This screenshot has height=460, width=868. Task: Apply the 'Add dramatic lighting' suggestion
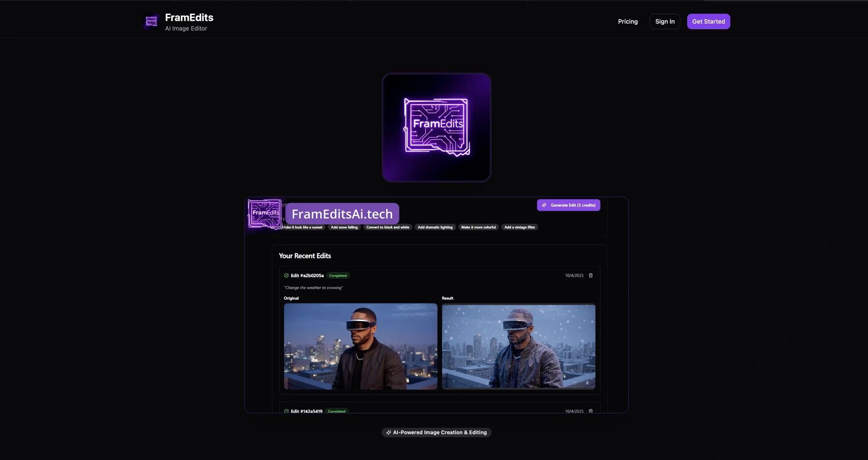click(435, 227)
